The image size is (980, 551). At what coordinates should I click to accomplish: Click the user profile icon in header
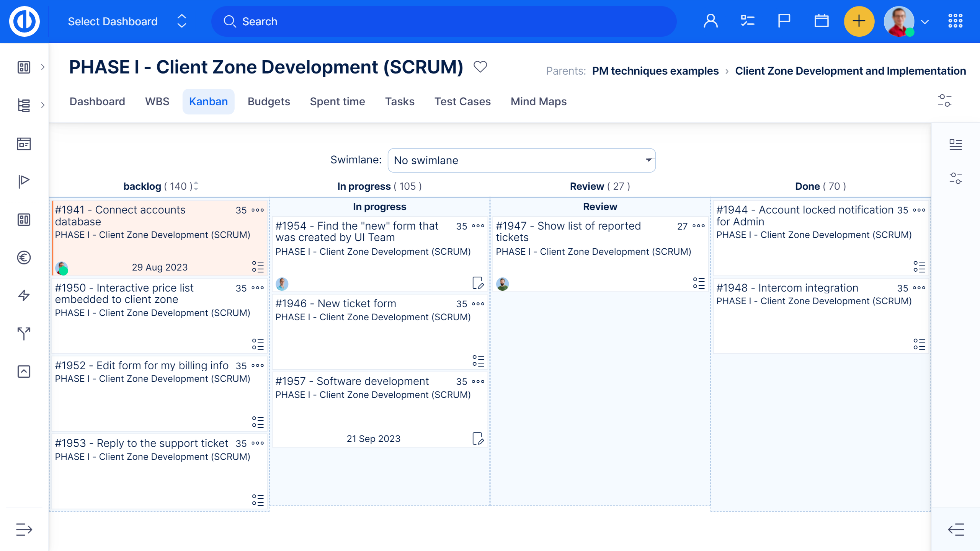(710, 21)
